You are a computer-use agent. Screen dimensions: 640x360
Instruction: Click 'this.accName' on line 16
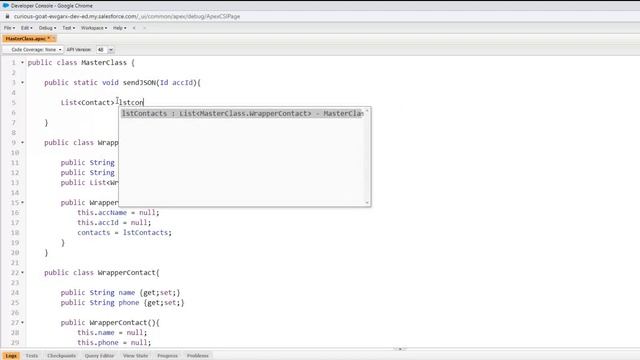click(x=102, y=213)
